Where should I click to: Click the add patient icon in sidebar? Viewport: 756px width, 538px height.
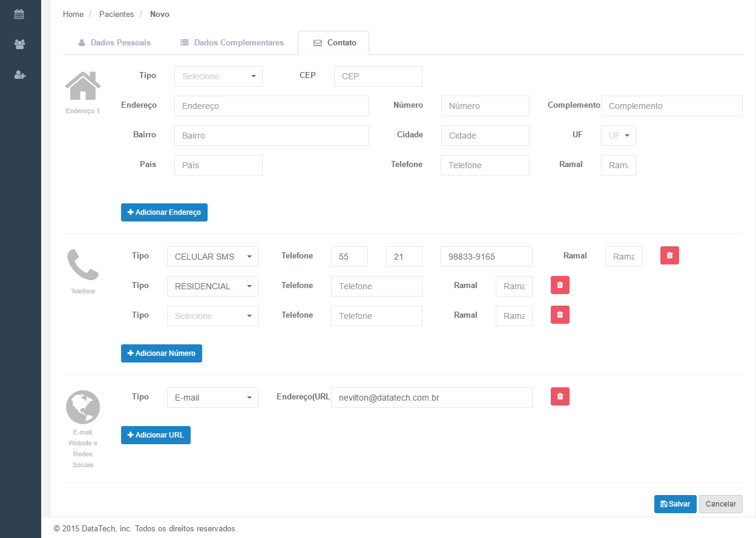pyautogui.click(x=20, y=74)
